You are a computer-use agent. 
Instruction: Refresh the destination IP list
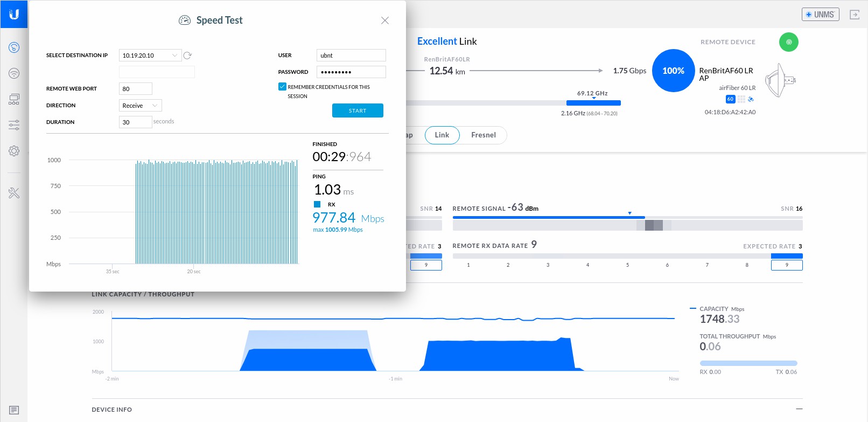pos(187,56)
